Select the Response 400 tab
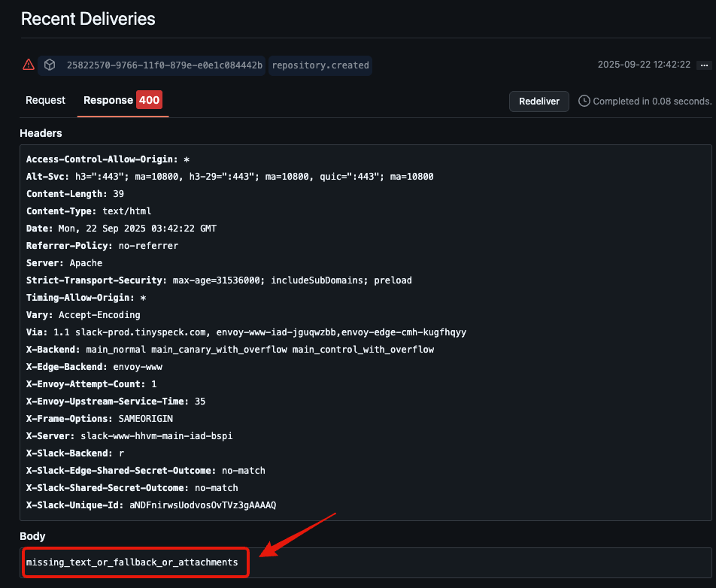Viewport: 716px width, 588px height. pyautogui.click(x=123, y=100)
